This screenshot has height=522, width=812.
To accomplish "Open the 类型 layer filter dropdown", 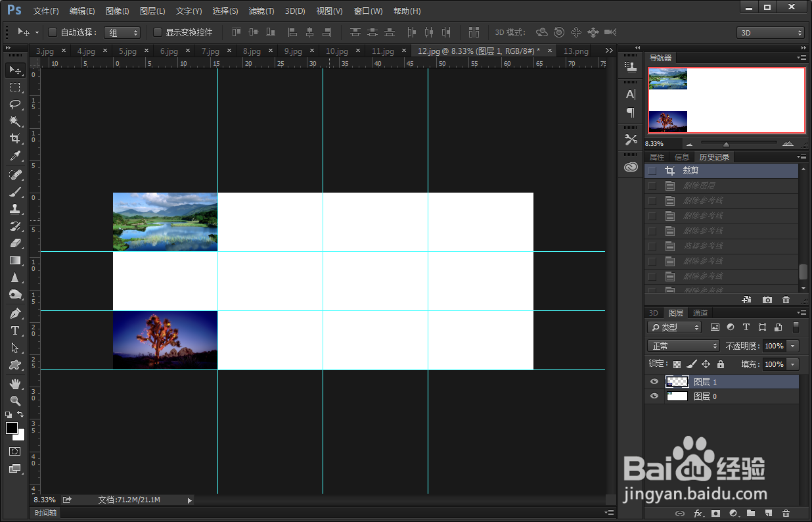I will point(674,327).
